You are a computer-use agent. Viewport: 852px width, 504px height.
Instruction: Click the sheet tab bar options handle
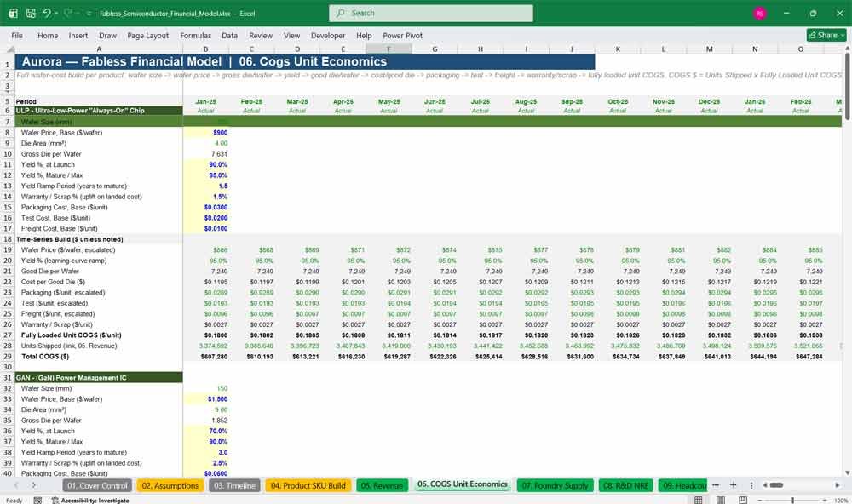point(751,485)
